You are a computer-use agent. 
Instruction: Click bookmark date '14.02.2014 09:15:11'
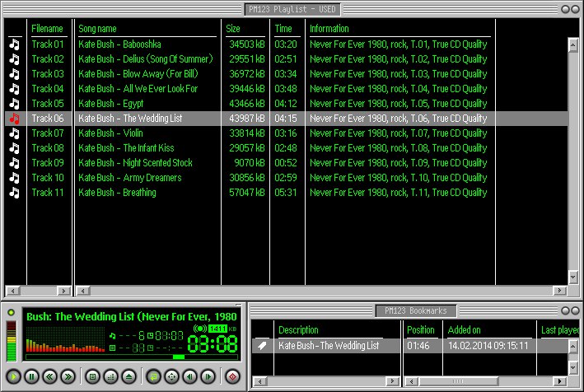click(x=488, y=346)
